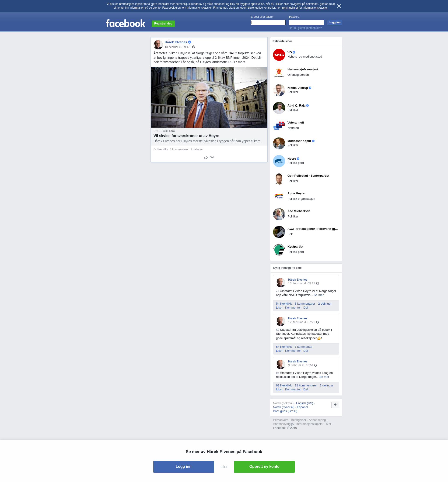Close the cookie notice banner
The width and height of the screenshot is (448, 482).
click(x=339, y=6)
